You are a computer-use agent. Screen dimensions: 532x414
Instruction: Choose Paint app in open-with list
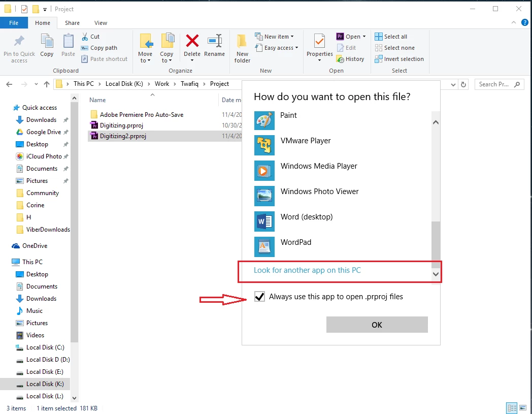point(342,120)
